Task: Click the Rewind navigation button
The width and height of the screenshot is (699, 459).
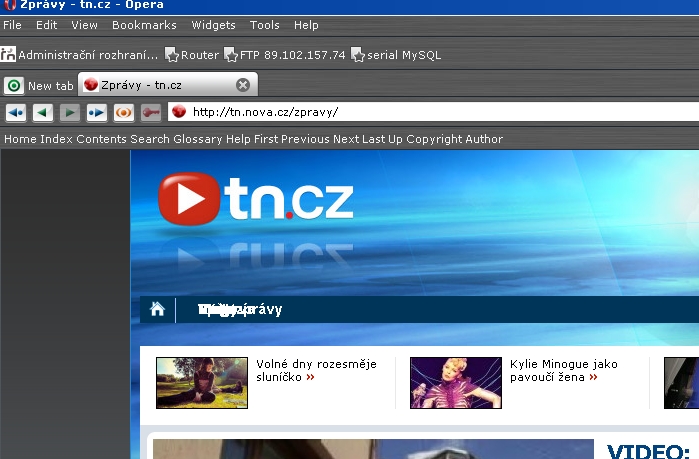Action: [x=16, y=112]
